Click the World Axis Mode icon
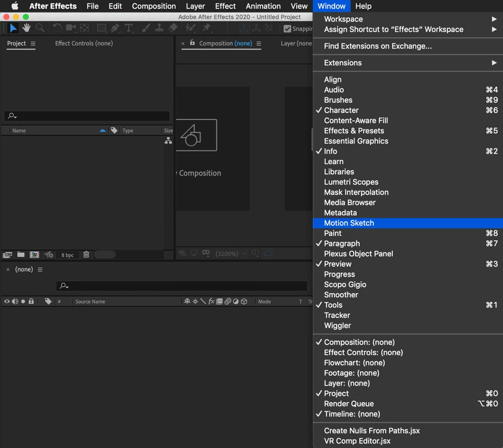This screenshot has width=503, height=448. [x=256, y=29]
